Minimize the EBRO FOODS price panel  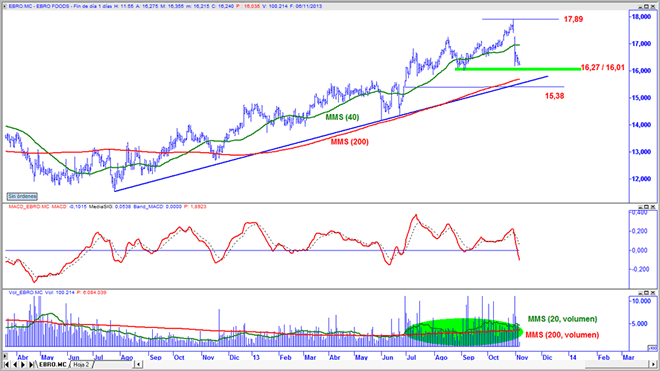tap(641, 6)
